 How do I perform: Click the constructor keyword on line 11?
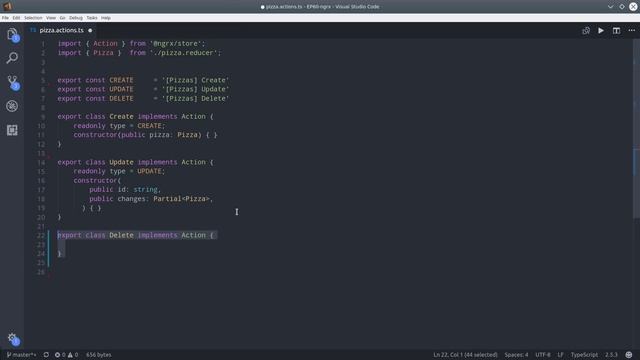pos(95,135)
